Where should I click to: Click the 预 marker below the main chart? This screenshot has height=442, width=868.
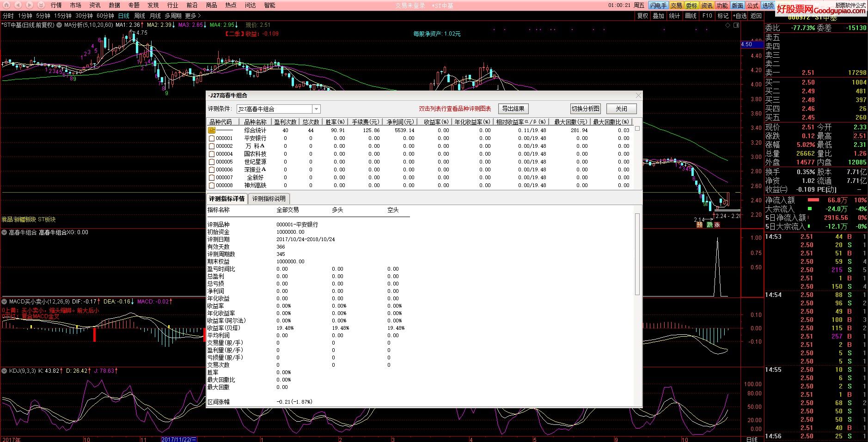(x=699, y=225)
